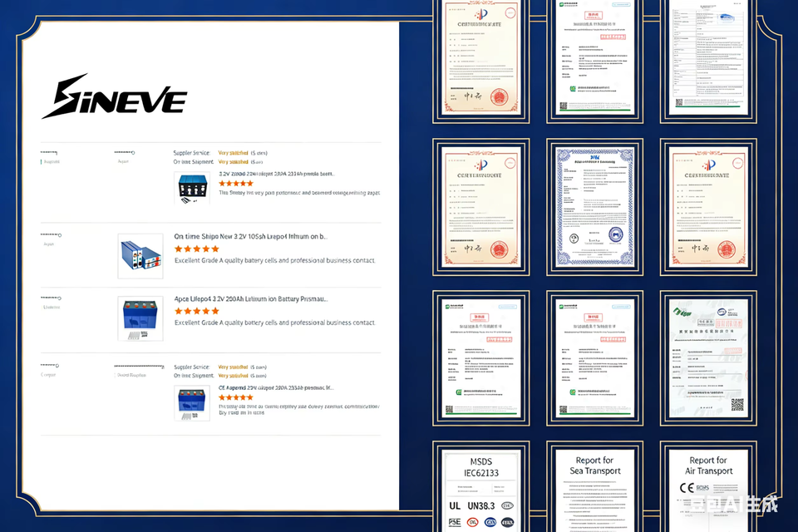The width and height of the screenshot is (798, 532).
Task: Open the "On time Shipo New 3.2V 105ah" title
Action: [x=250, y=237]
